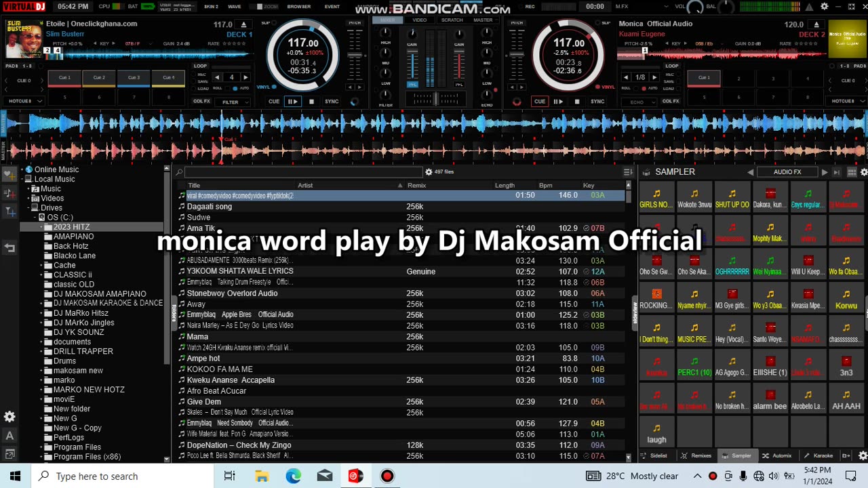Toggle play/pause on Deck 2

(x=558, y=102)
